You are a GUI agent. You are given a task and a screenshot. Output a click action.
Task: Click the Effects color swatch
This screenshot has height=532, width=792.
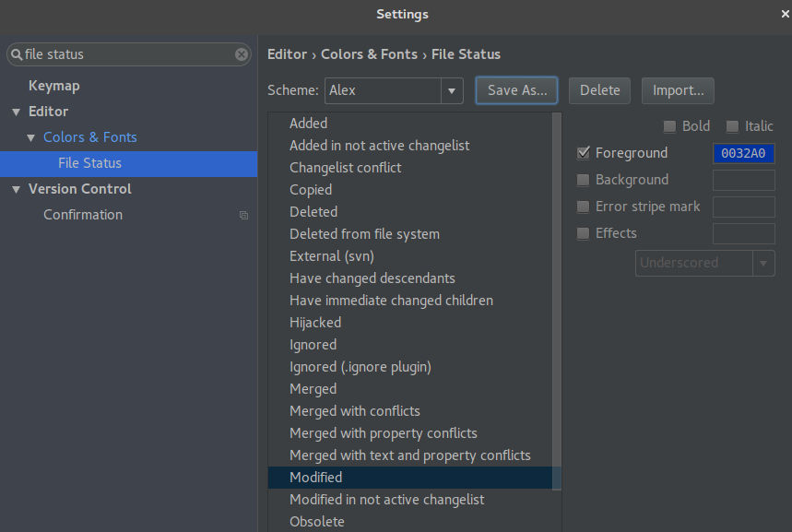coord(743,234)
